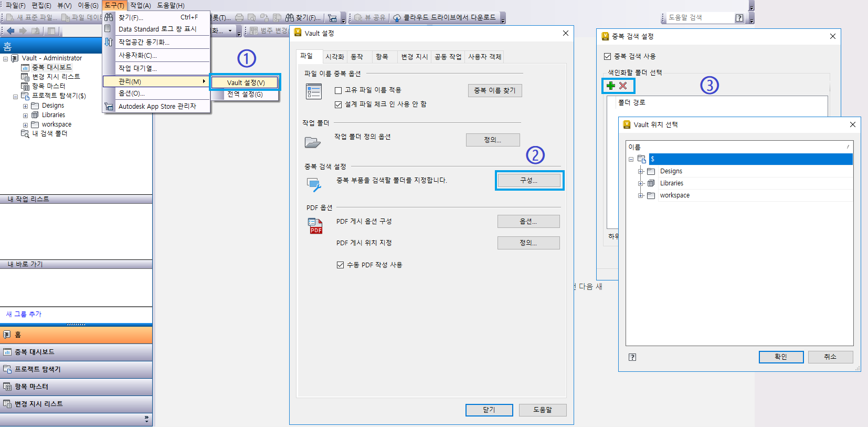The height and width of the screenshot is (427, 868).
Task: Toggle 설계 파일 체크 인 사용 안 함 checkbox
Action: [338, 105]
